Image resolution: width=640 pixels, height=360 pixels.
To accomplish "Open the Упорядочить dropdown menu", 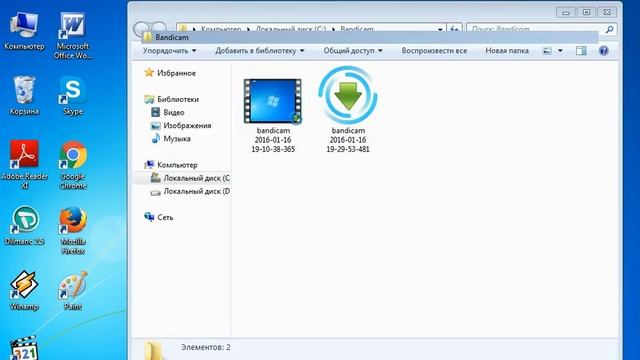I will 169,51.
